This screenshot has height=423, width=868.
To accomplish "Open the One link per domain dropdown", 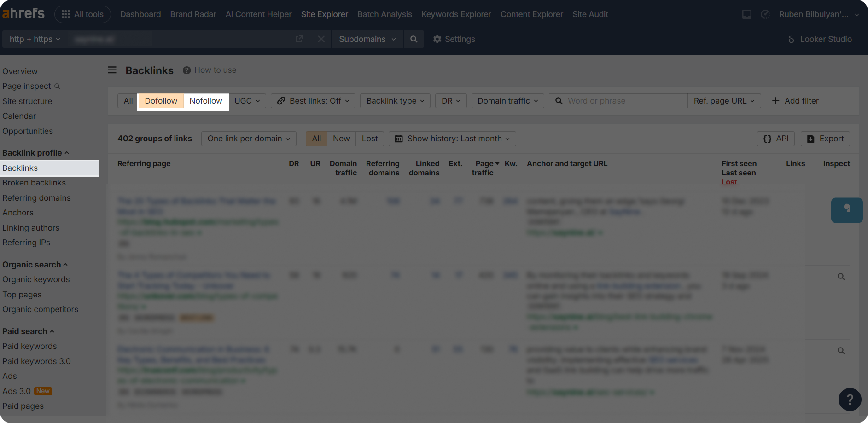I will pyautogui.click(x=249, y=139).
